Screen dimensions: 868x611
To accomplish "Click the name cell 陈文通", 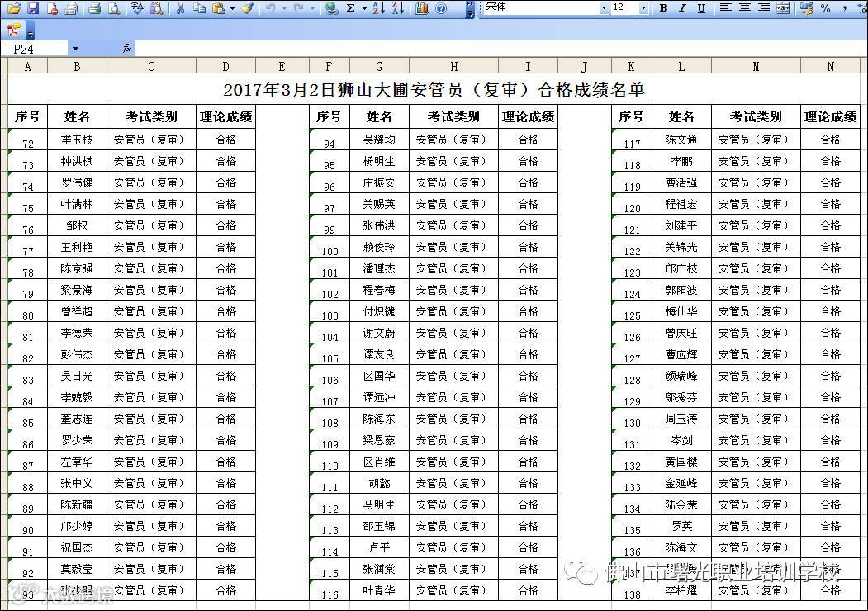I will (x=681, y=140).
